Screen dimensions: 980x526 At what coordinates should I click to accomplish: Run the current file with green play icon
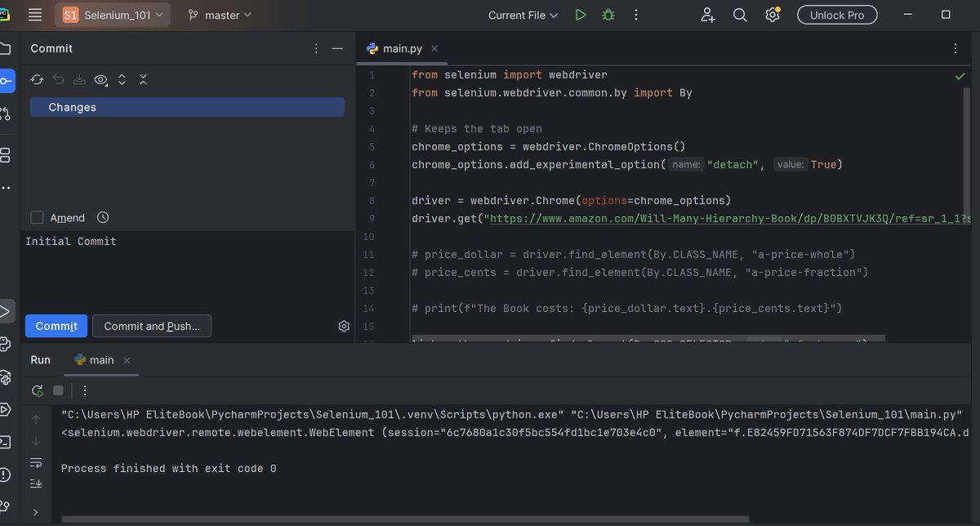pos(580,15)
